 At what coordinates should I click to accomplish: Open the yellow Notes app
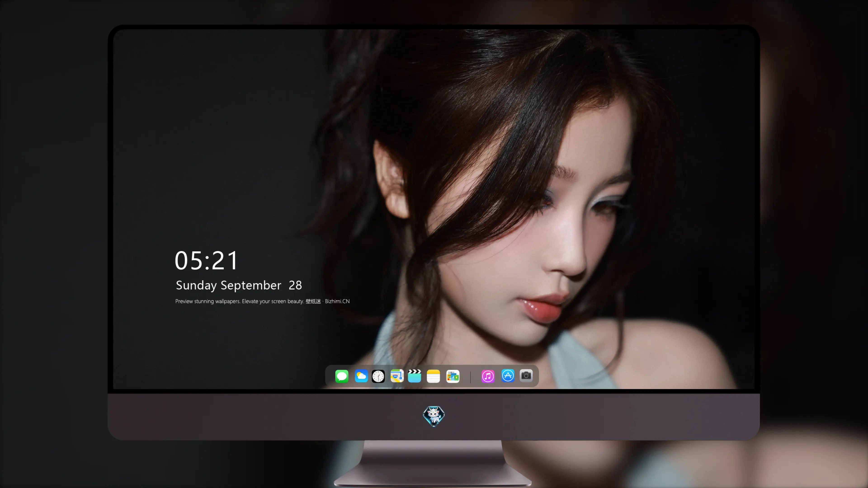coord(433,376)
